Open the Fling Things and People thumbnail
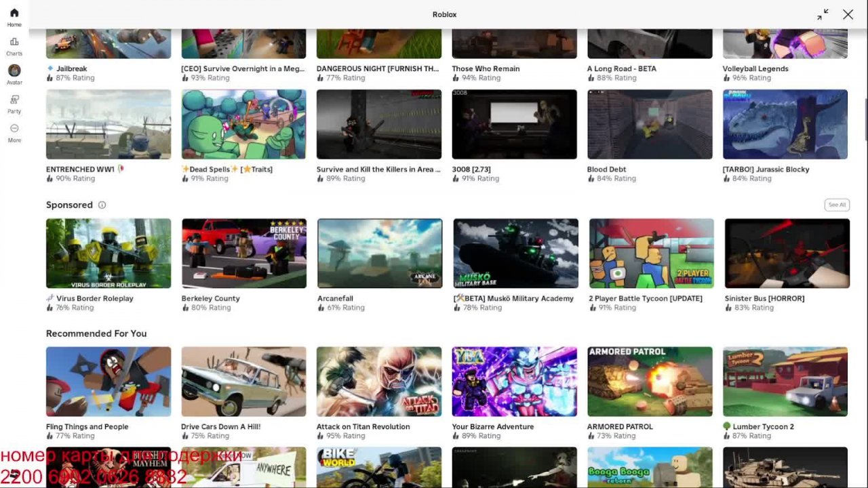 click(x=108, y=382)
